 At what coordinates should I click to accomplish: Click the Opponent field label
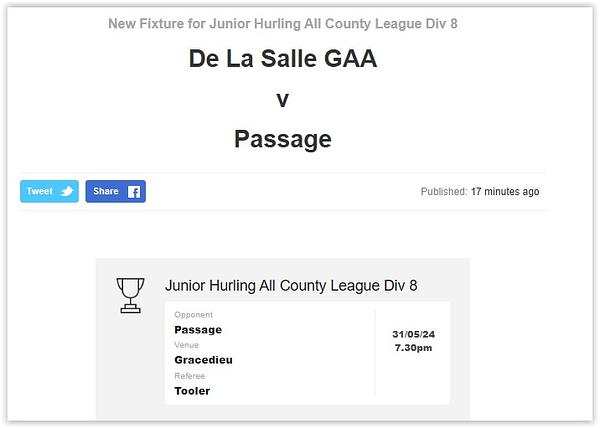coord(194,315)
